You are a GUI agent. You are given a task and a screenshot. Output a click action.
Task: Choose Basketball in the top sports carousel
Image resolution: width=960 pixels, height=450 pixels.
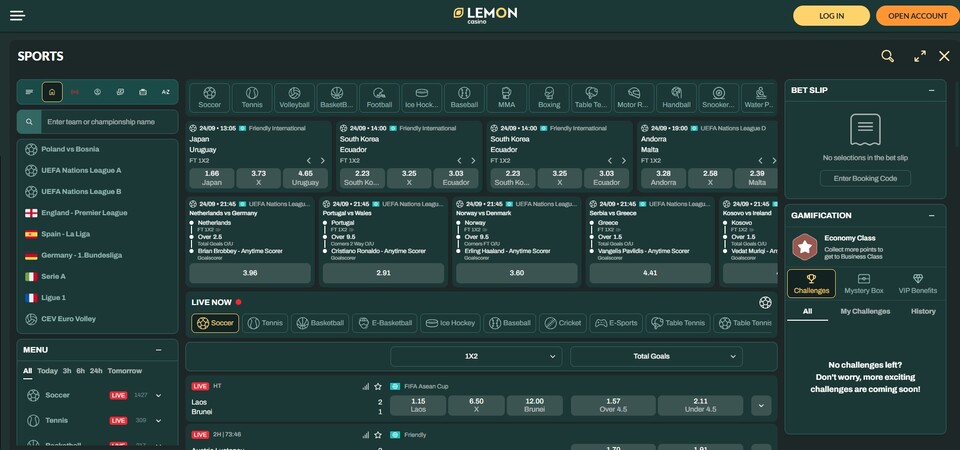coord(337,98)
